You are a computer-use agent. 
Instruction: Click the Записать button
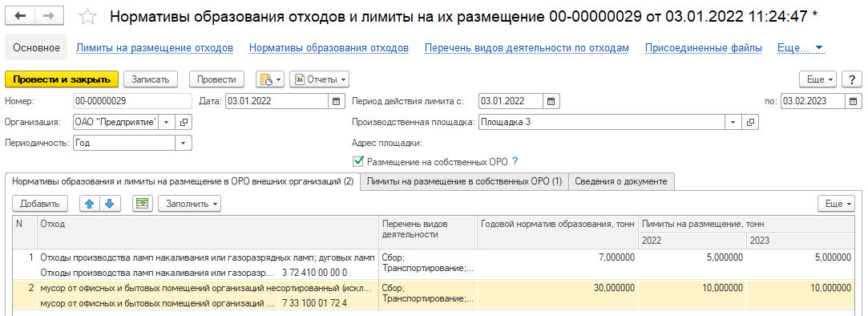click(x=150, y=79)
